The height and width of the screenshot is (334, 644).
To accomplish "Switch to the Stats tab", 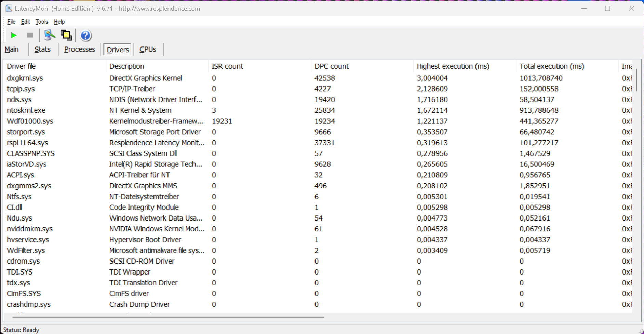I will [x=42, y=50].
